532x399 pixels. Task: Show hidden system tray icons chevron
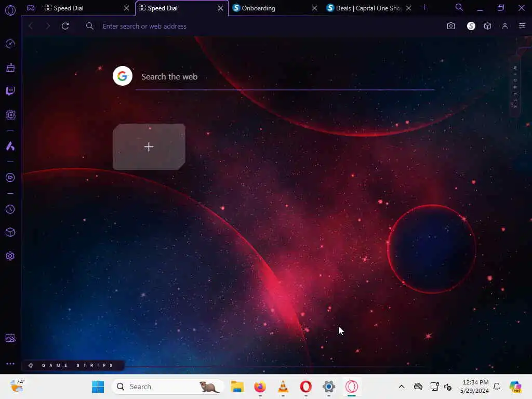click(402, 387)
